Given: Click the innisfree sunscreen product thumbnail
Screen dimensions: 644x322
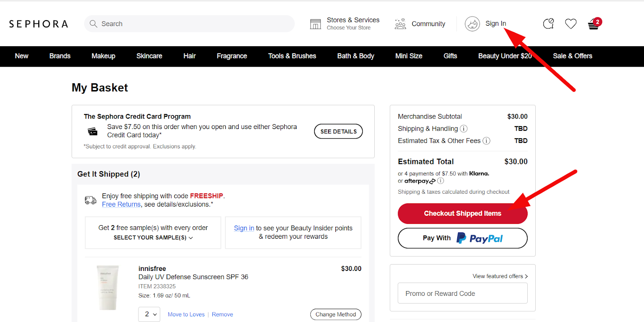Looking at the screenshot, I should click(x=108, y=287).
